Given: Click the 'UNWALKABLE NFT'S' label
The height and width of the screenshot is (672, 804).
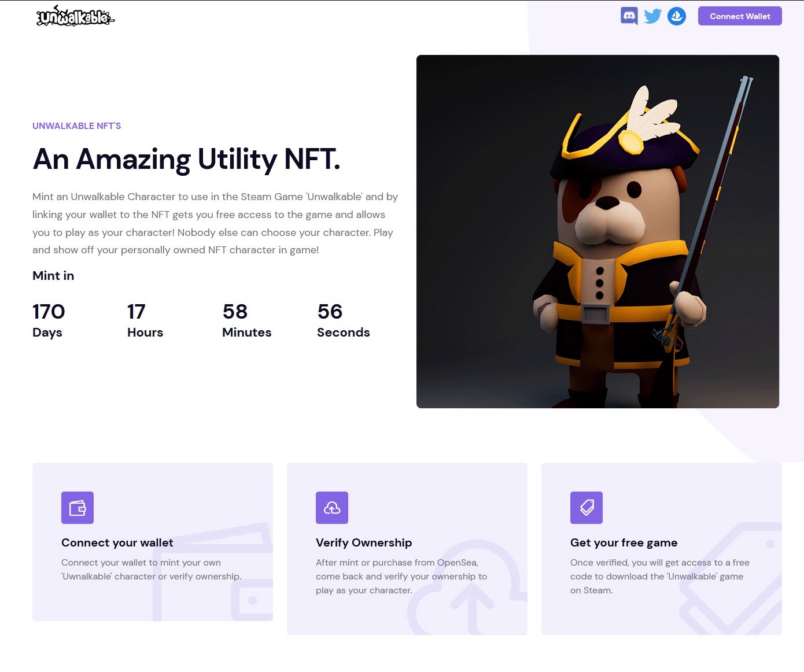Looking at the screenshot, I should pos(77,126).
